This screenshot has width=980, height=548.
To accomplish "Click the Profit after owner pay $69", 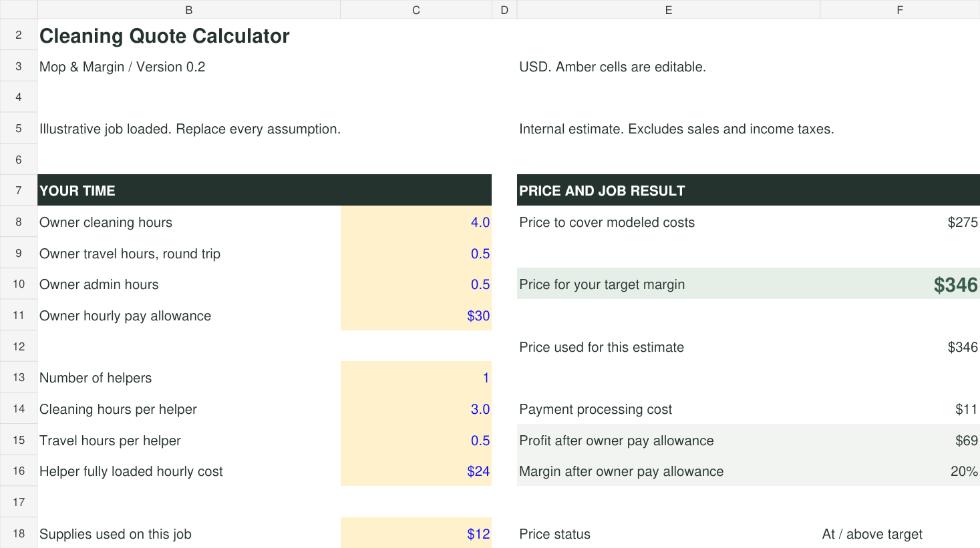I will click(x=900, y=440).
